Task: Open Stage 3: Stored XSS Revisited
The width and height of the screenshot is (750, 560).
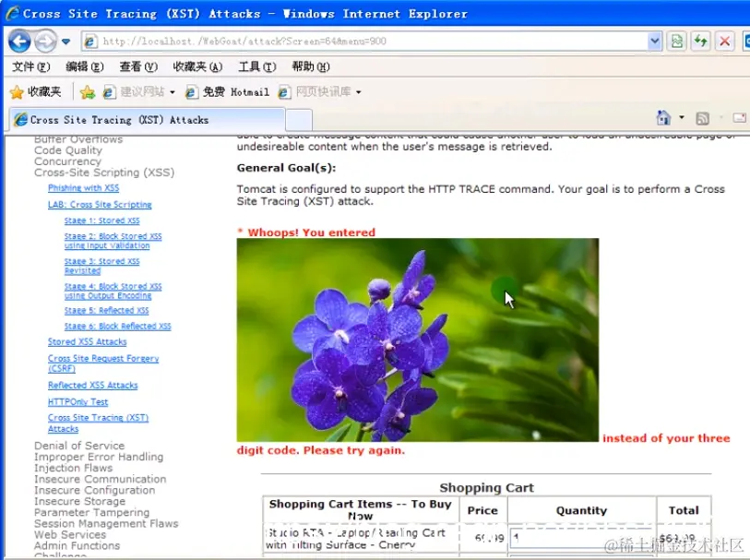Action: pos(101,266)
